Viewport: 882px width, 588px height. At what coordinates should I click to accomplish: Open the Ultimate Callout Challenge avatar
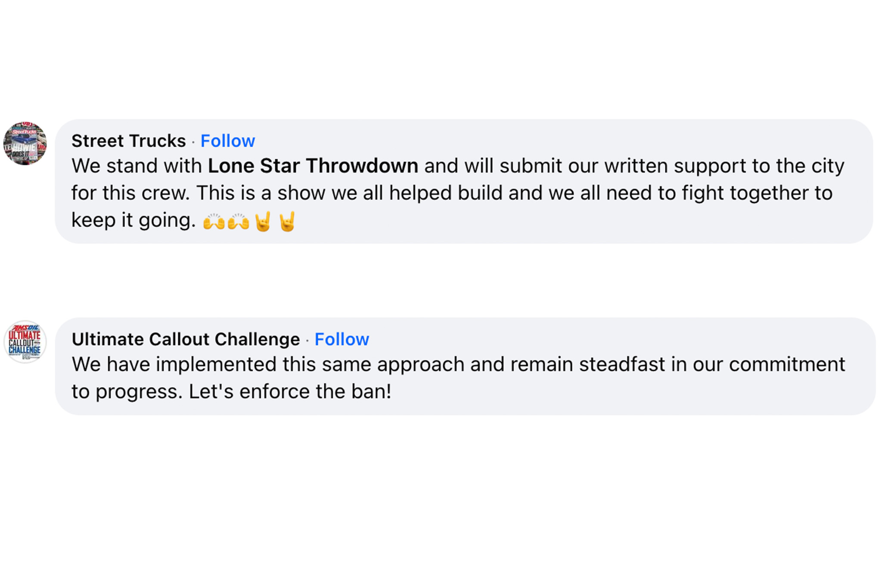click(25, 342)
